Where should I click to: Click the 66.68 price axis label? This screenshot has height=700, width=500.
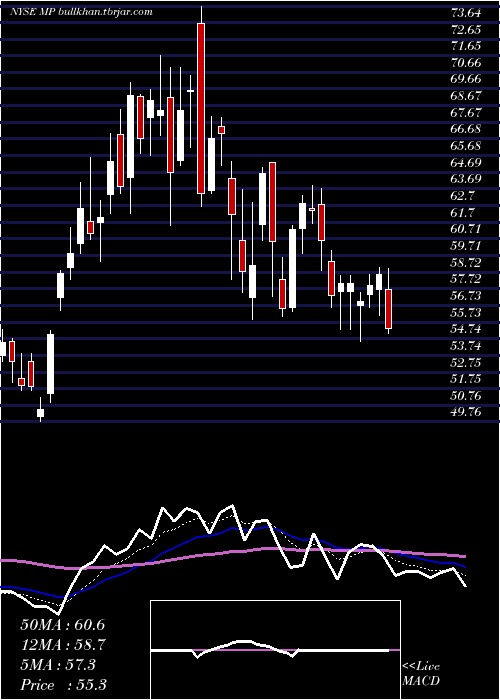[466, 129]
